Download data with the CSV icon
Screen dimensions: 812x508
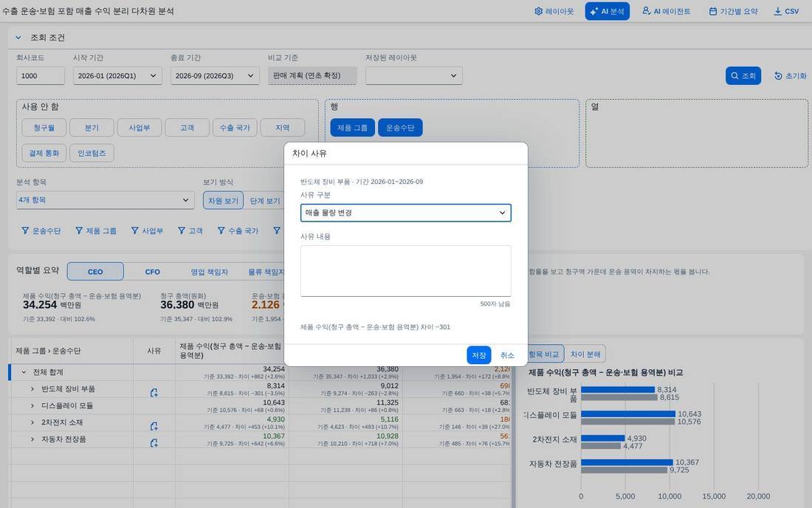786,11
